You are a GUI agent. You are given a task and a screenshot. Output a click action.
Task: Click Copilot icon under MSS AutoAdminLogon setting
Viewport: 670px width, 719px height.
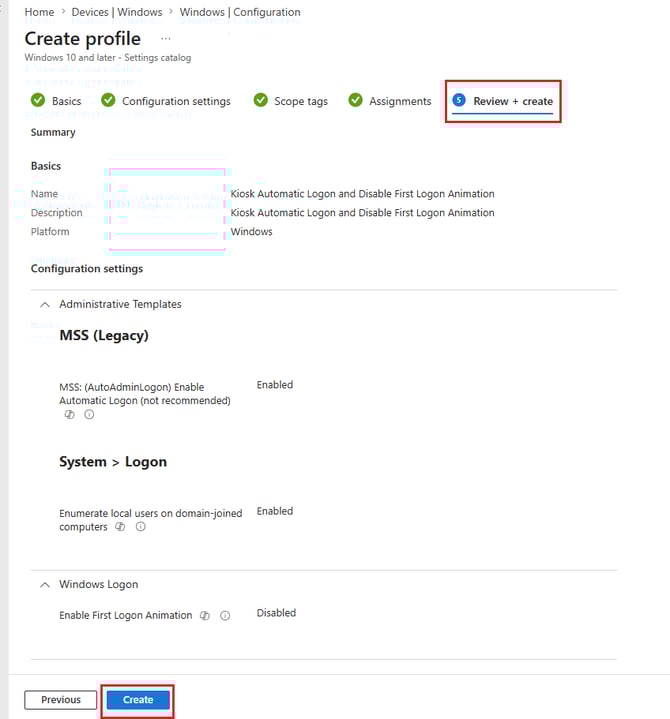pos(69,415)
